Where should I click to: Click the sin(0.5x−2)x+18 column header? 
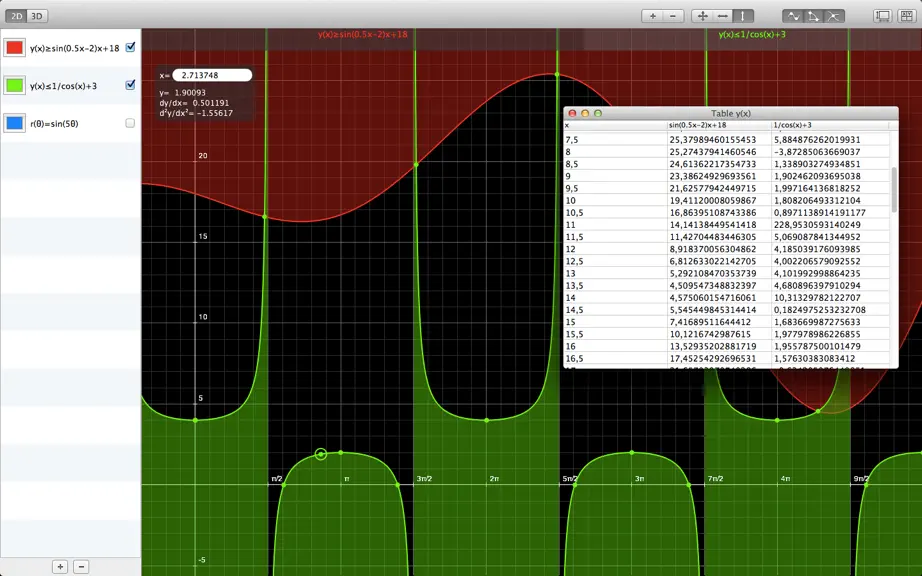(719, 125)
